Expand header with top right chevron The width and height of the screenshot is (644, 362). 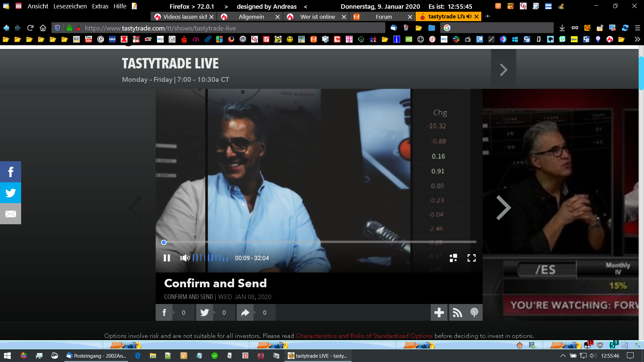pyautogui.click(x=503, y=70)
